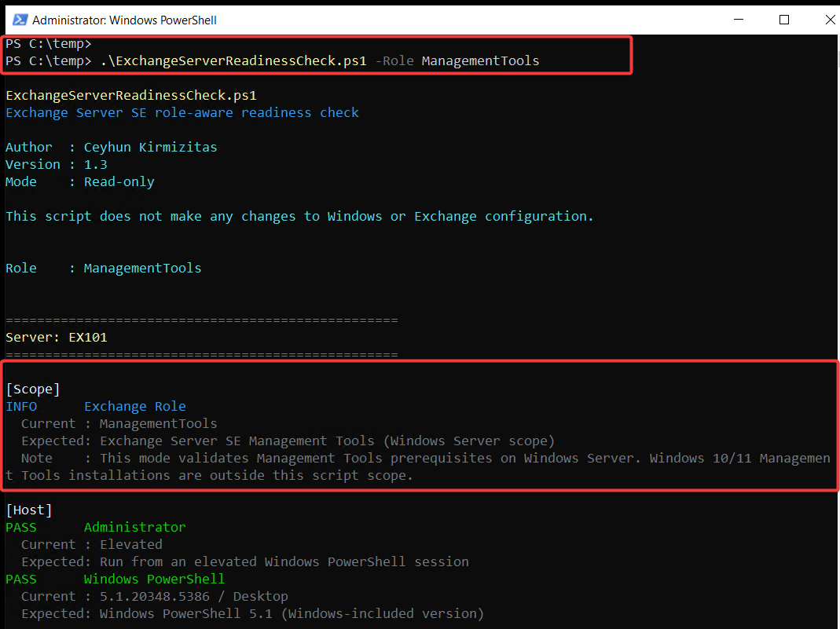Click the 'PASS' label beside Windows PowerShell
840x629 pixels.
click(21, 580)
